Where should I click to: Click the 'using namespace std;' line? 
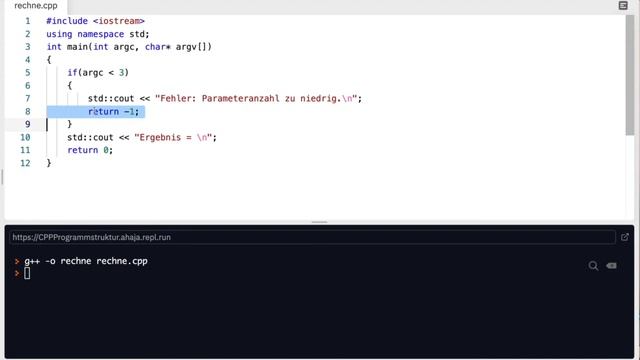click(98, 34)
